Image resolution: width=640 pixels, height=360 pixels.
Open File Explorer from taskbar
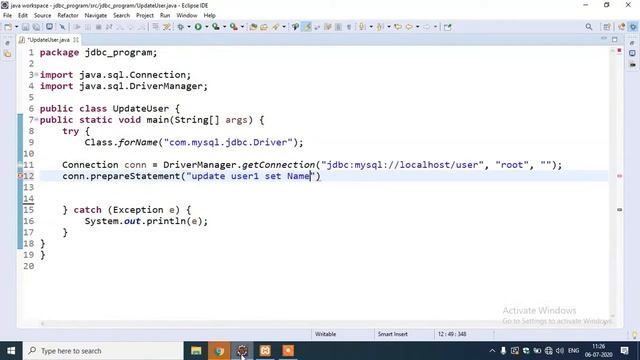point(196,351)
